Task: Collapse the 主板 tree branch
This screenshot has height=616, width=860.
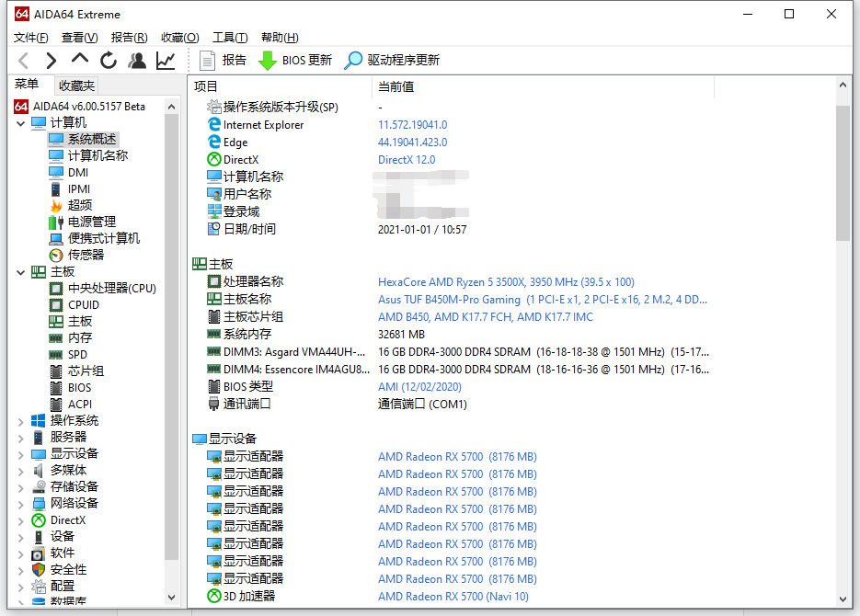Action: click(x=20, y=271)
